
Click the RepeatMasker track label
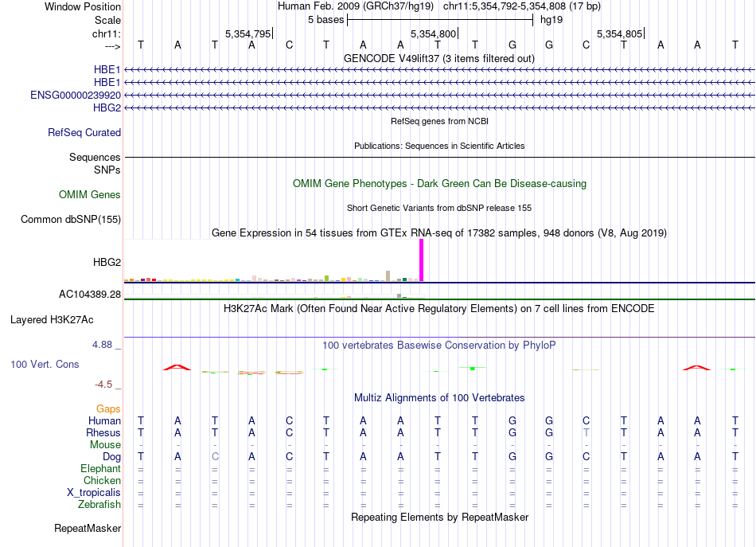88,528
